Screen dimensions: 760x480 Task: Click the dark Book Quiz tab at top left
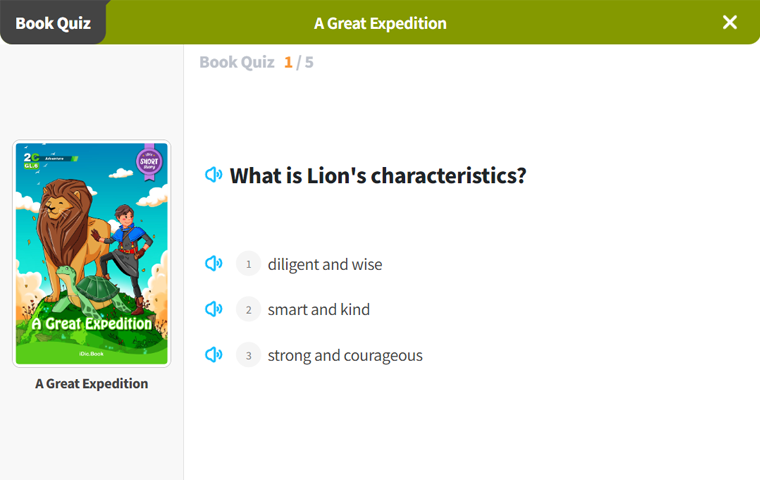coord(52,23)
